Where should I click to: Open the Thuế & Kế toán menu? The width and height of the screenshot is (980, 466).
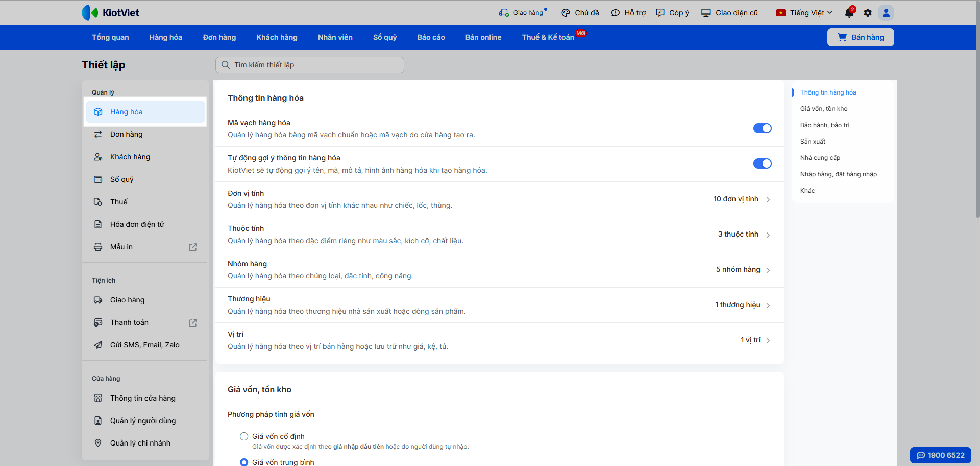point(548,37)
